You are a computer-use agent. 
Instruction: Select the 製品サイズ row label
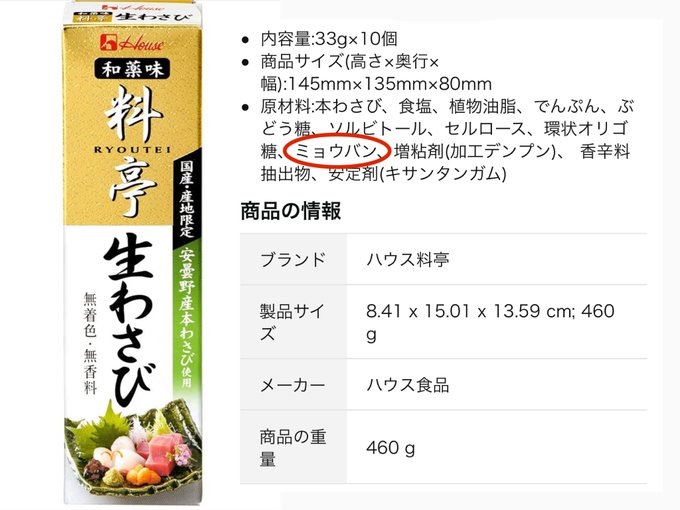(292, 322)
